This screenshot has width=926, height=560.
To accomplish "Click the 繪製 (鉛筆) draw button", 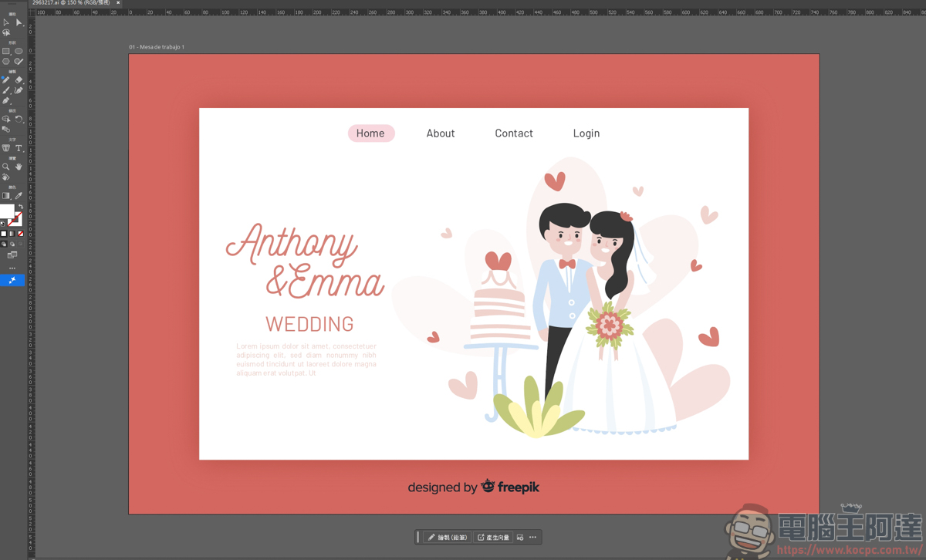I will (x=448, y=538).
